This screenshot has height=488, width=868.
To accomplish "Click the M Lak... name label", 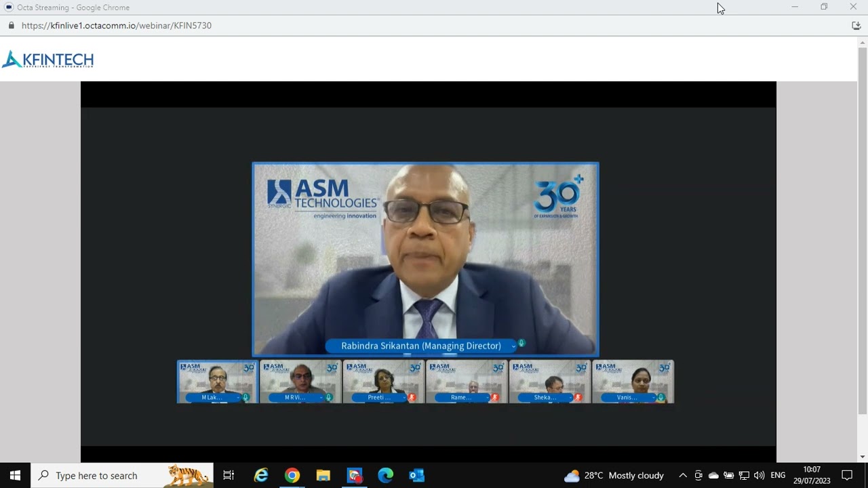I will click(x=212, y=398).
